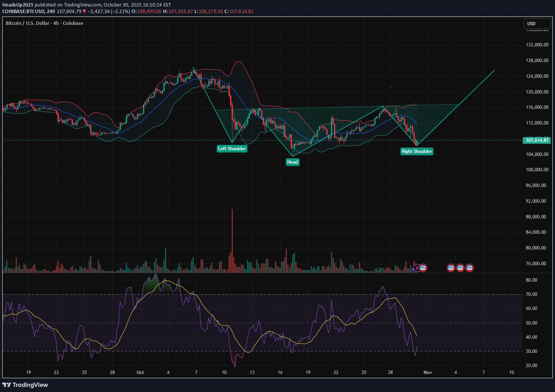Viewport: 555px width, 392px height.
Task: Click the Left Shoulder pattern label
Action: pos(232,148)
